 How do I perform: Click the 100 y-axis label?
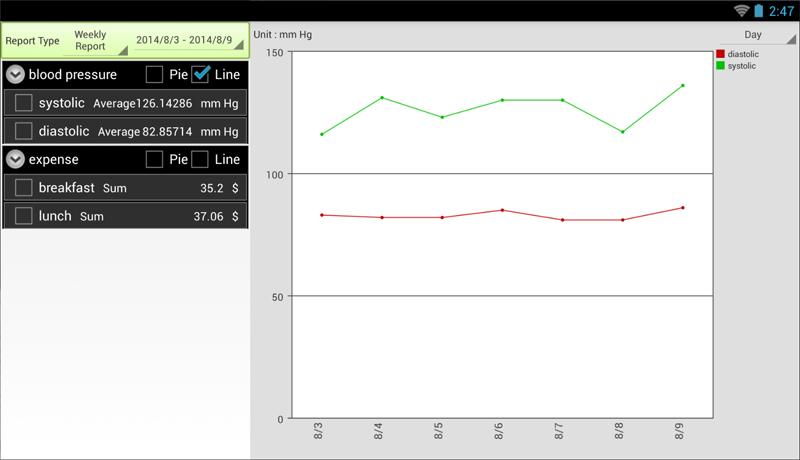(x=274, y=174)
